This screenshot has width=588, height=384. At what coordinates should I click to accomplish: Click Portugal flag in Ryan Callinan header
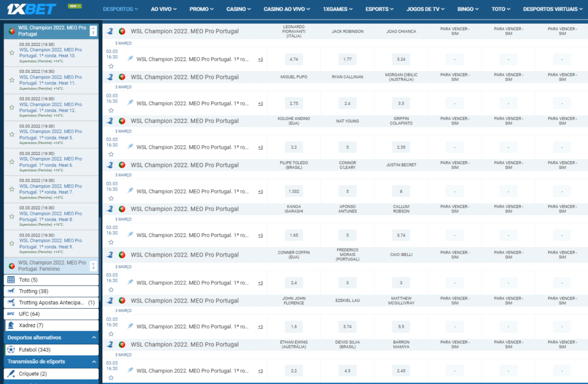click(122, 77)
